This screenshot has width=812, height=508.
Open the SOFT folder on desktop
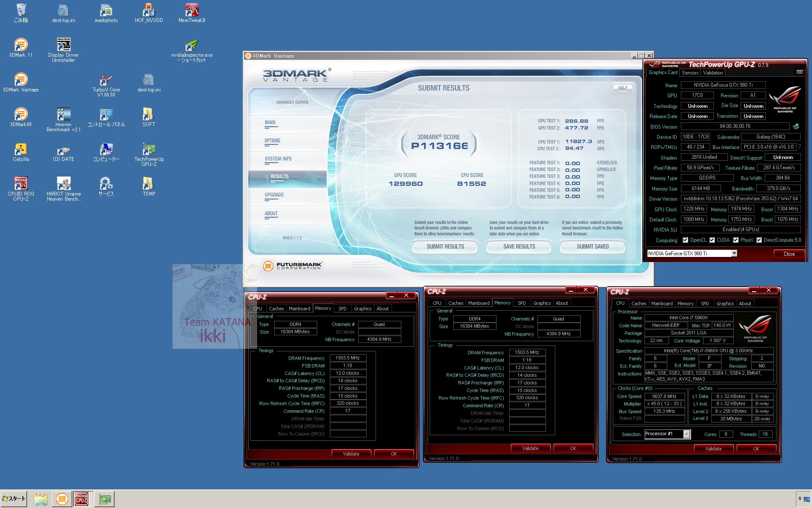149,117
